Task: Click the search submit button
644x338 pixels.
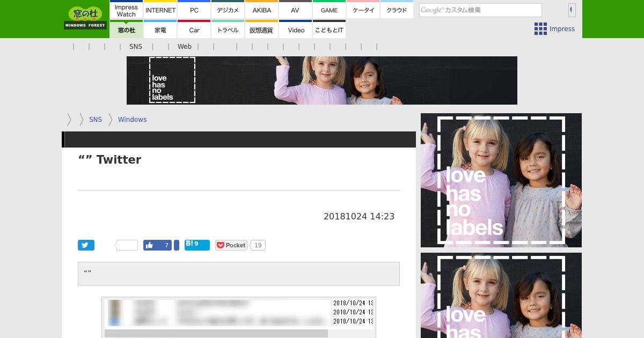Action: pos(572,10)
